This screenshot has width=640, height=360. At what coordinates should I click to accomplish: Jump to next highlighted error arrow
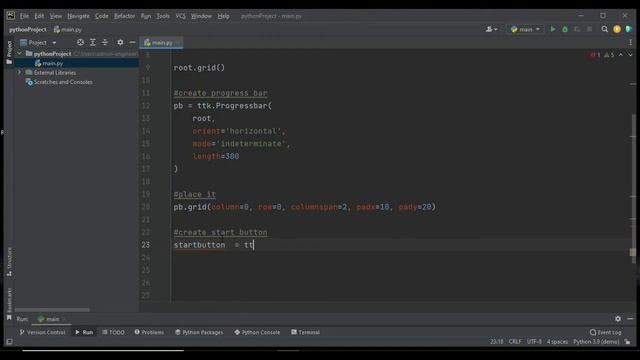coord(630,55)
